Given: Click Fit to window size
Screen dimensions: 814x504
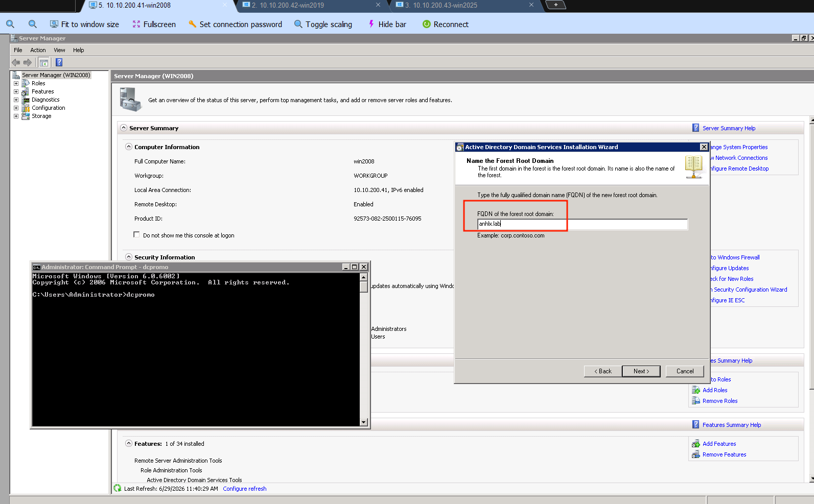Looking at the screenshot, I should click(x=84, y=24).
